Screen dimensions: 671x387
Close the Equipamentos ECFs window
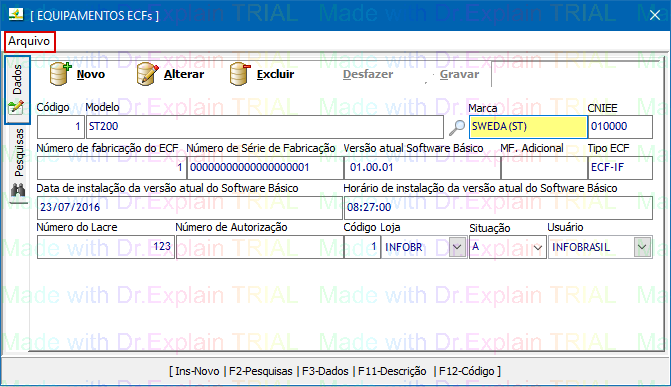point(654,15)
